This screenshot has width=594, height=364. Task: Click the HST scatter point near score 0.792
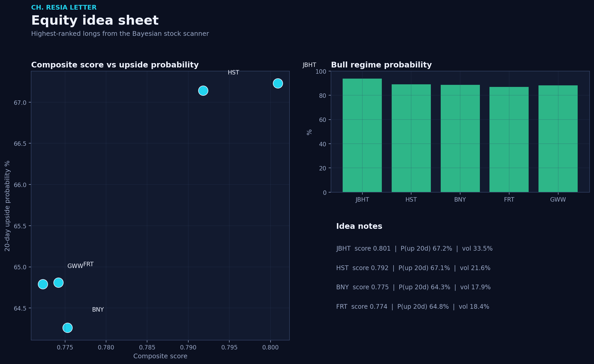[203, 91]
